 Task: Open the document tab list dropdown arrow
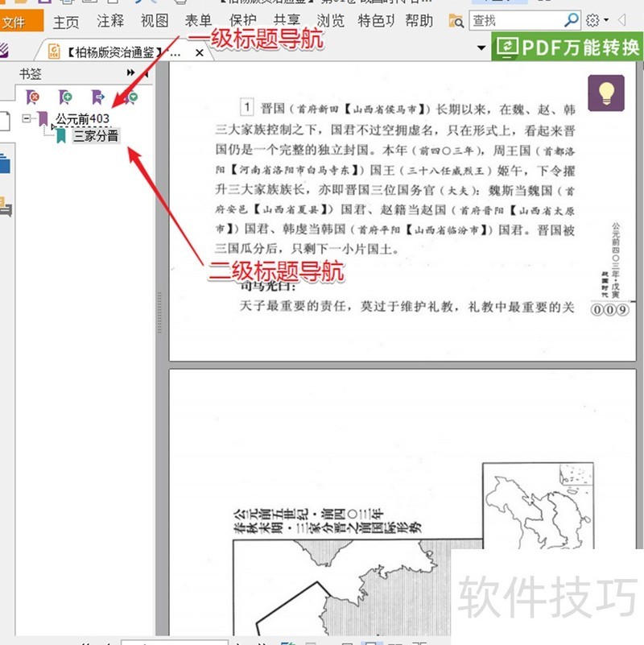pos(481,48)
